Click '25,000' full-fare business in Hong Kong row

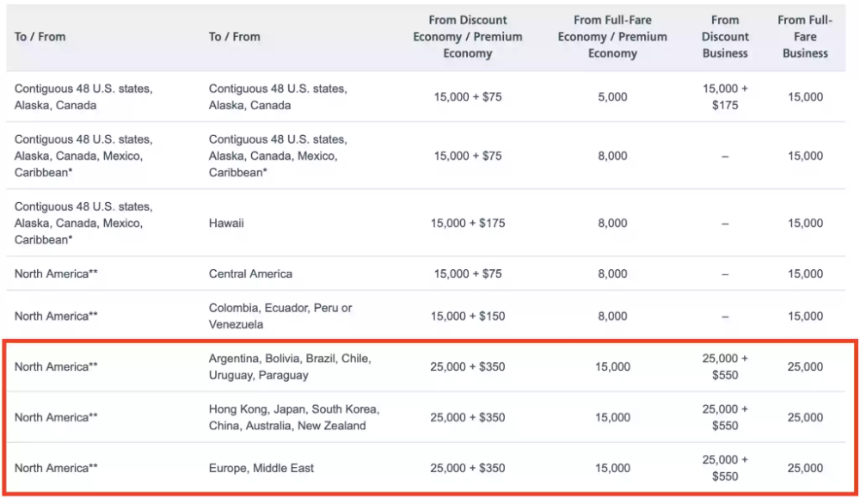pyautogui.click(x=805, y=417)
